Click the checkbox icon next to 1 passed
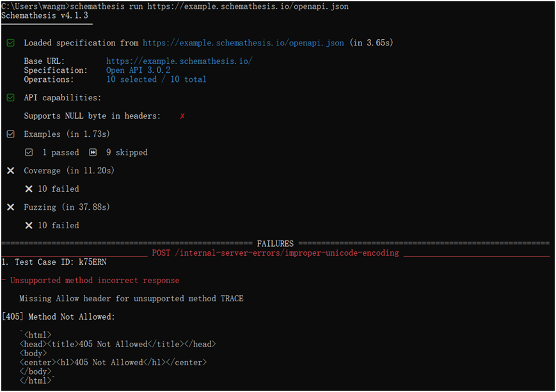This screenshot has height=392, width=556. 29,153
